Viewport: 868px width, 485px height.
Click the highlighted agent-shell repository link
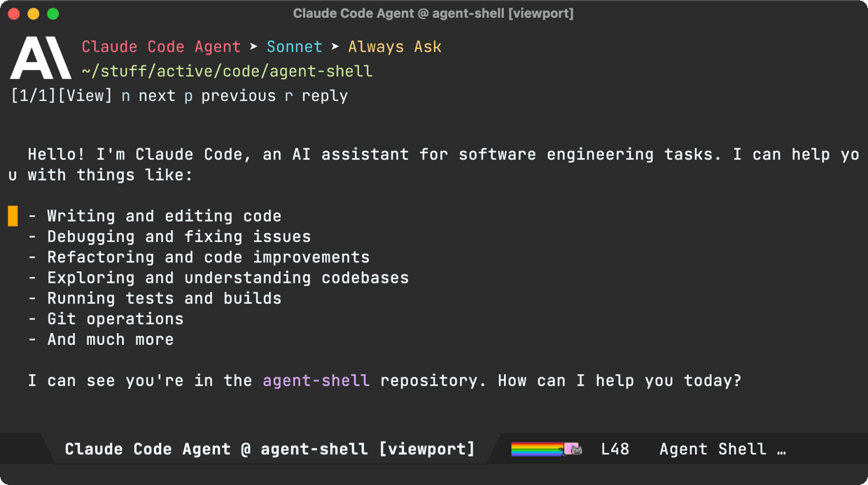tap(316, 380)
